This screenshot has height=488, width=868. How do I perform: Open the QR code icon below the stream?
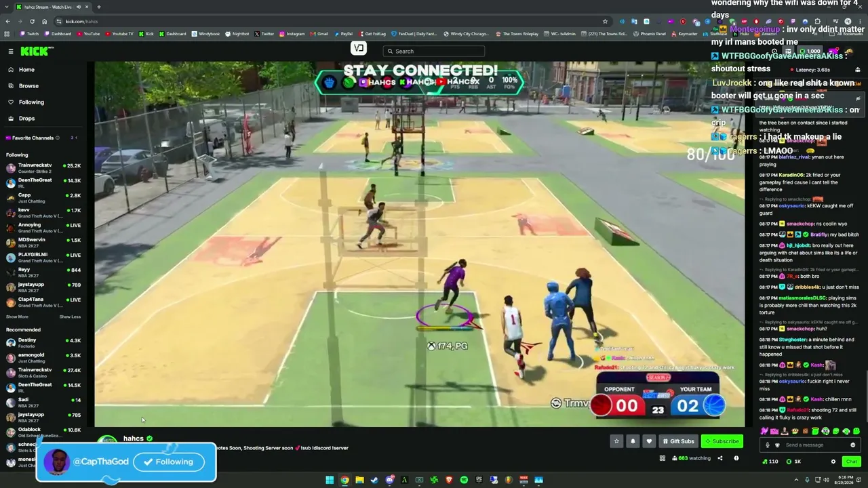663,458
